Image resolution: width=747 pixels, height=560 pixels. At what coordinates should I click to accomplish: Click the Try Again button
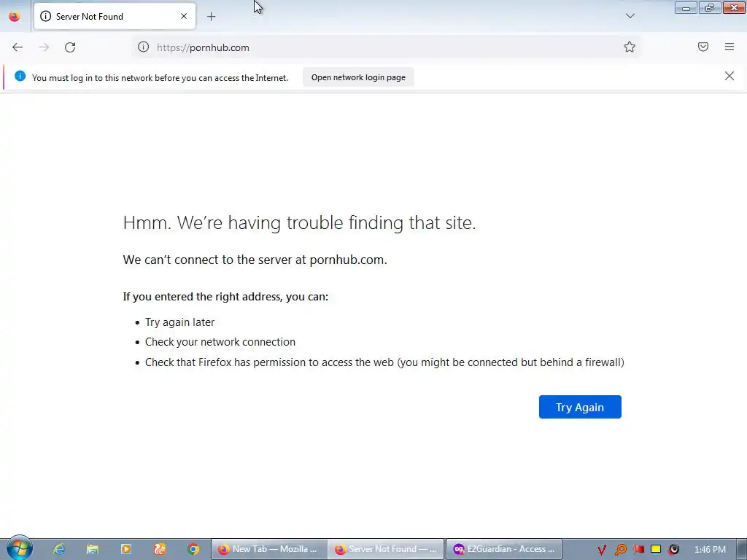click(x=580, y=407)
